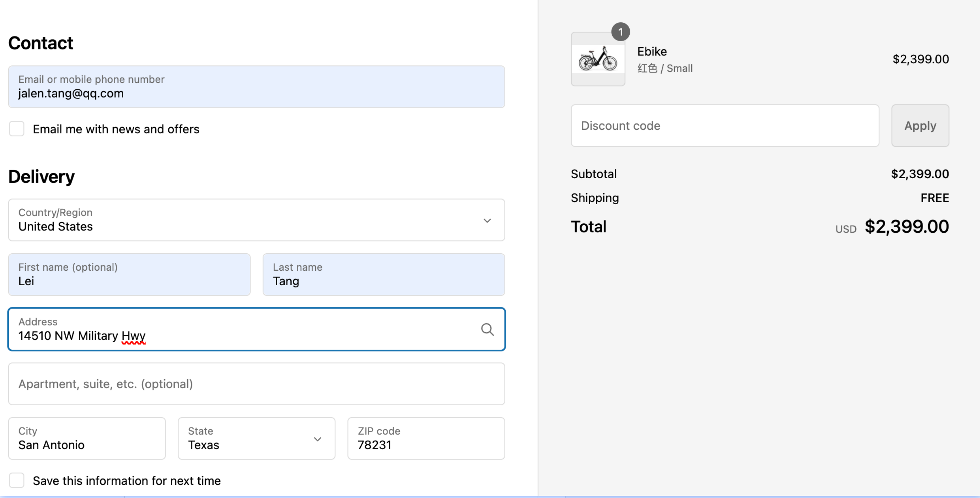Open the State dropdown
The image size is (980, 498).
(256, 439)
